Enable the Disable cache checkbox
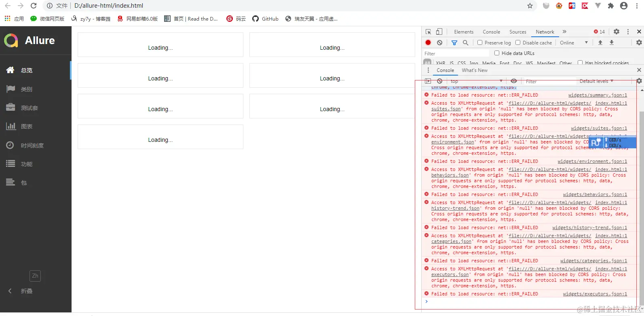Viewport: 644px width, 316px height. click(x=518, y=42)
